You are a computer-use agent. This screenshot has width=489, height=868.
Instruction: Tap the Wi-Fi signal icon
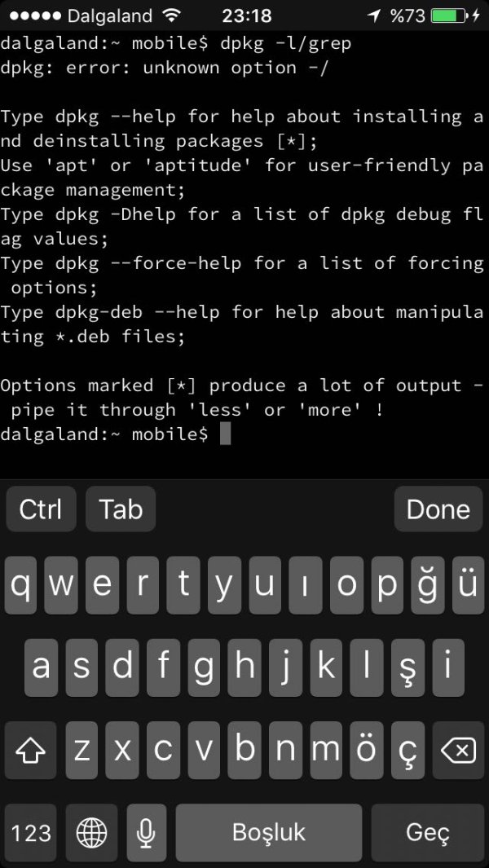click(x=171, y=15)
